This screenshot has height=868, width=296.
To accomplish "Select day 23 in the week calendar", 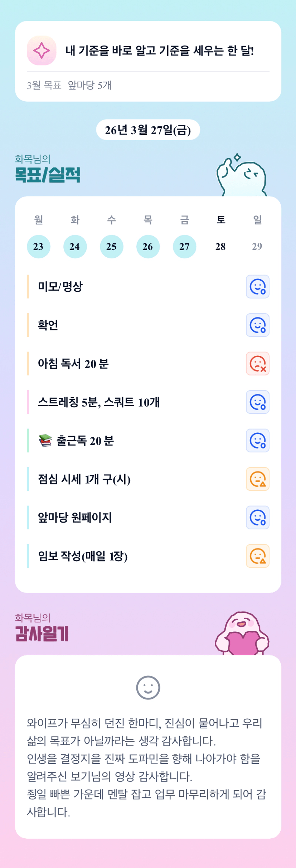I will (38, 246).
